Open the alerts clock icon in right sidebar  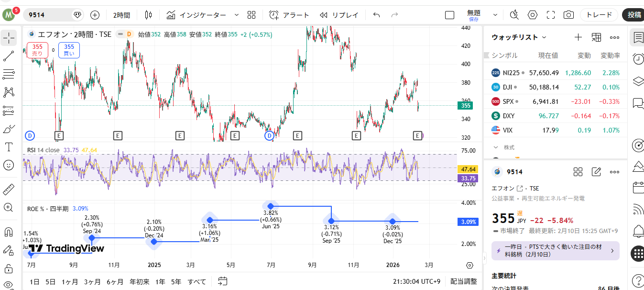click(x=638, y=59)
